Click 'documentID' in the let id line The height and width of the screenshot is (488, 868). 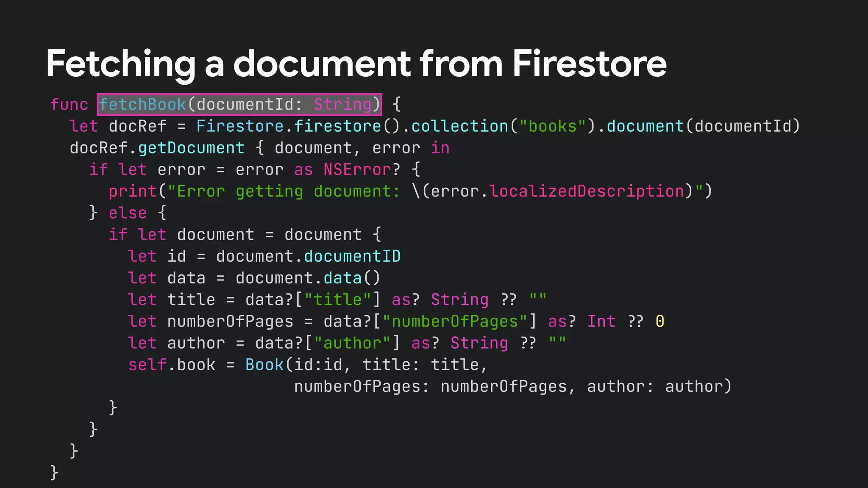click(352, 256)
